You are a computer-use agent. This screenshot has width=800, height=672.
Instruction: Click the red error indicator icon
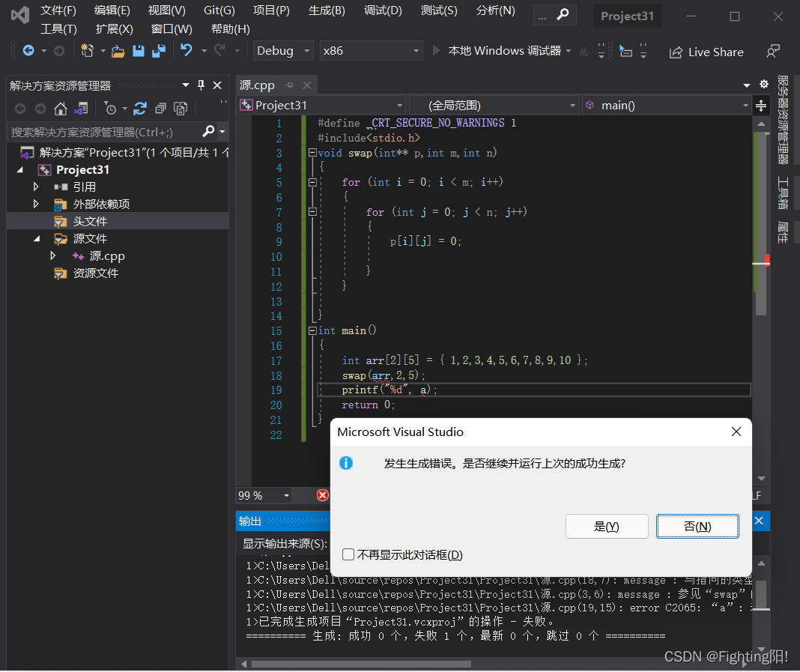(x=322, y=495)
